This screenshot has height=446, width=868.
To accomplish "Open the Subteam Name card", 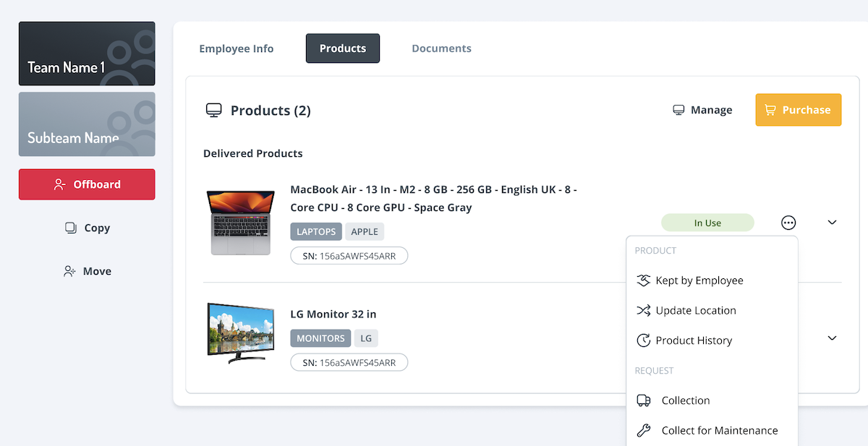I will pyautogui.click(x=87, y=124).
